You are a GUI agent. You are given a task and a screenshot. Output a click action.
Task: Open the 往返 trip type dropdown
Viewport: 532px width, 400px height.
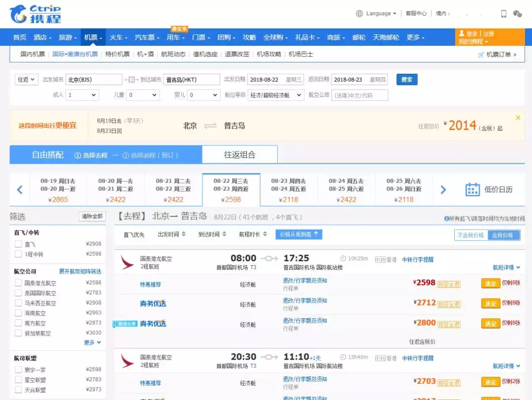(x=26, y=79)
